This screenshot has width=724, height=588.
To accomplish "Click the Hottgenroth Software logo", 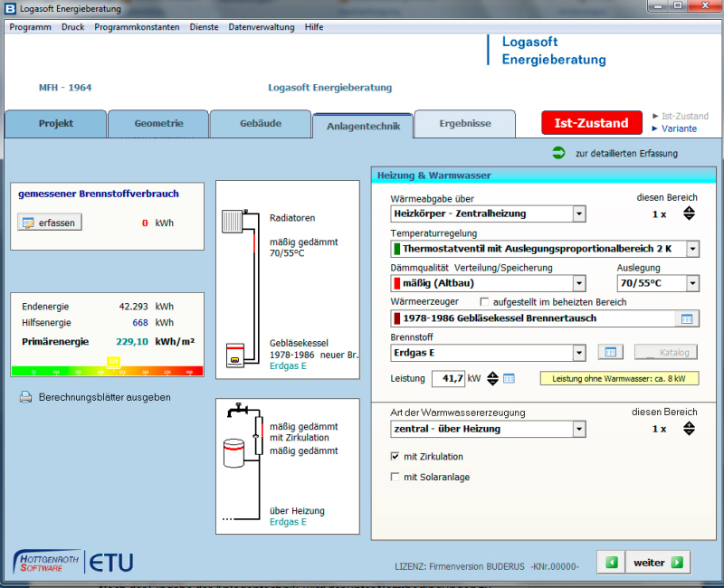I will pyautogui.click(x=47, y=562).
